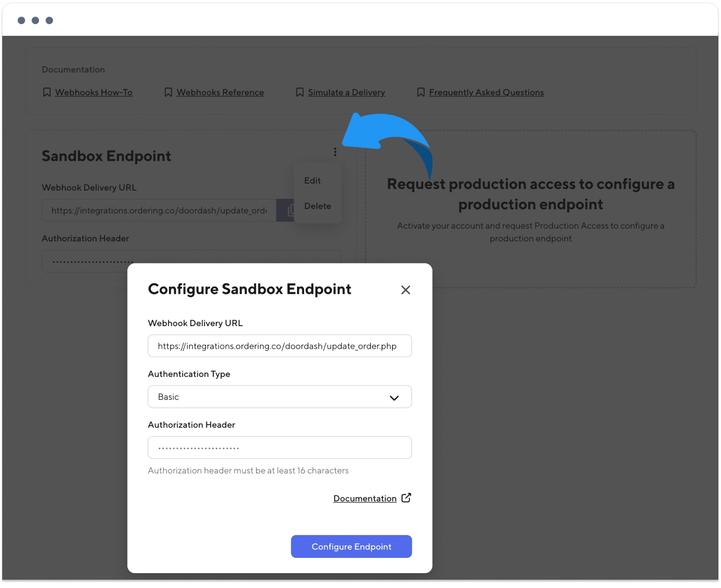Image resolution: width=721 pixels, height=588 pixels.
Task: Select Edit from the context menu
Action: click(312, 181)
